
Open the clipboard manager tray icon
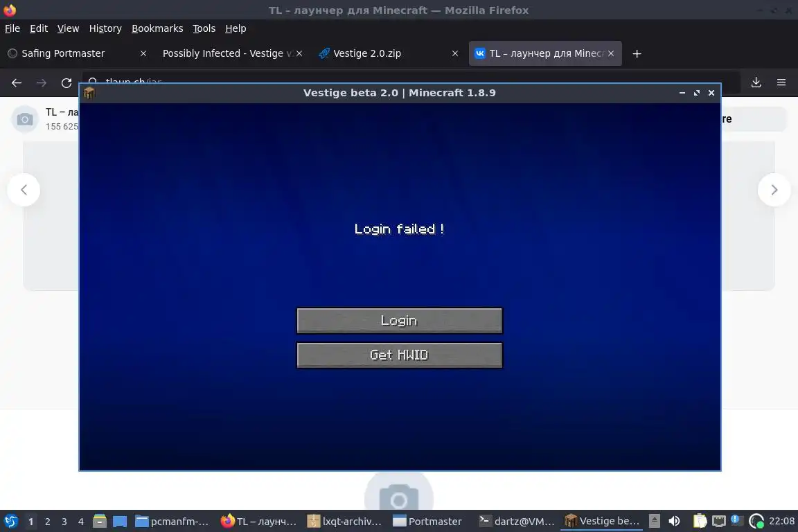coord(700,521)
